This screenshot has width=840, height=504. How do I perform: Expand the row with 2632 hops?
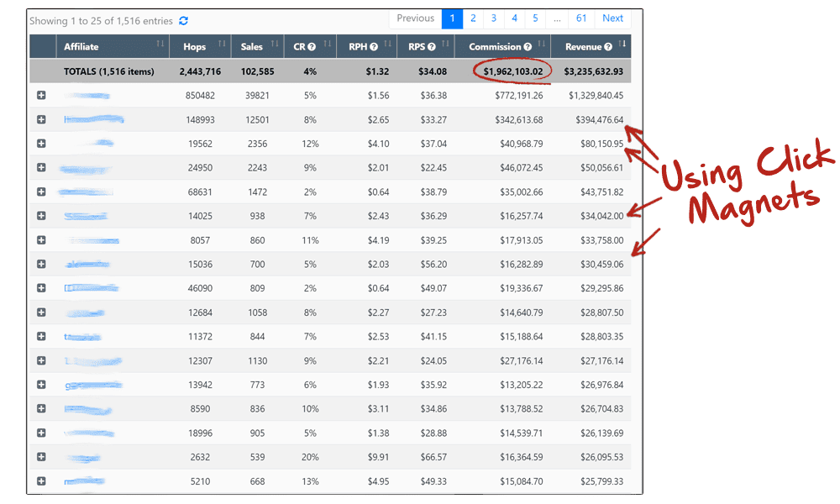click(41, 457)
